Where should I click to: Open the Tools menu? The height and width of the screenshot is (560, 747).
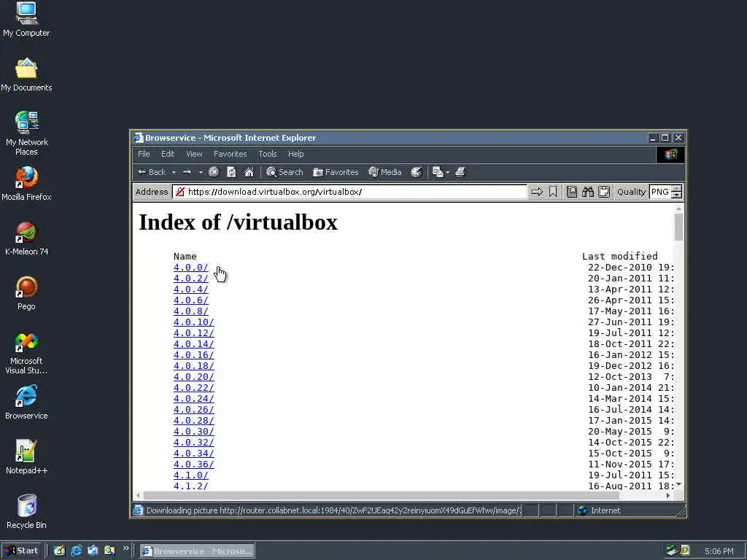[267, 154]
